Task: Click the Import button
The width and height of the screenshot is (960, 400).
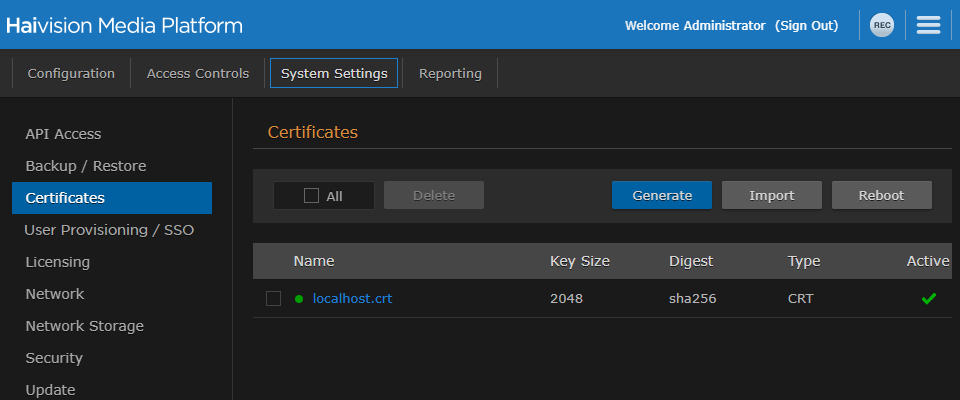Action: tap(771, 195)
